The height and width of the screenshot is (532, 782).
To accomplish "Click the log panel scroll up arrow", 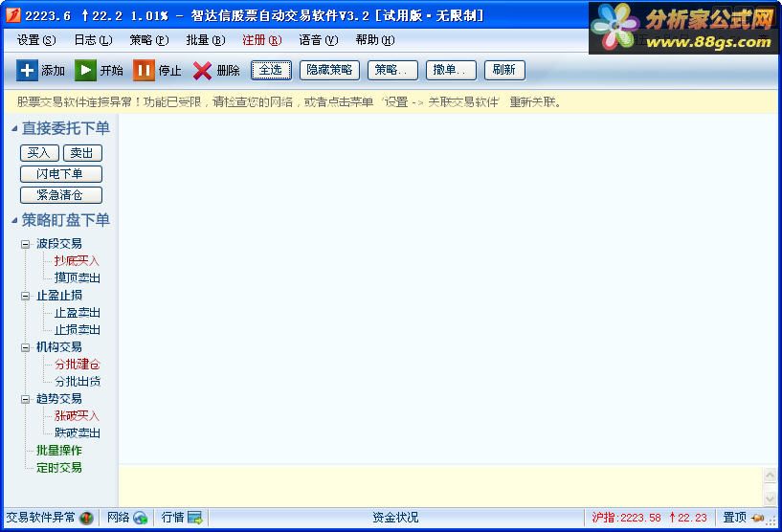I will tap(770, 477).
